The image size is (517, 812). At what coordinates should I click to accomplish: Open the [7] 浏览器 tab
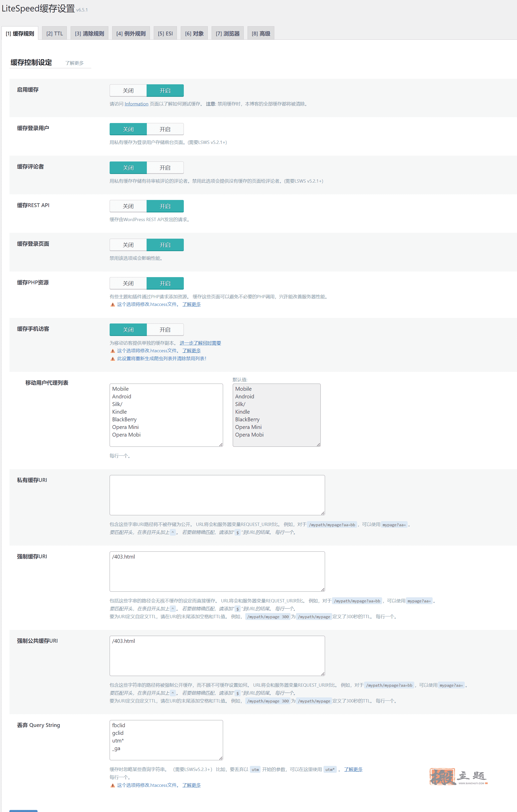[227, 33]
